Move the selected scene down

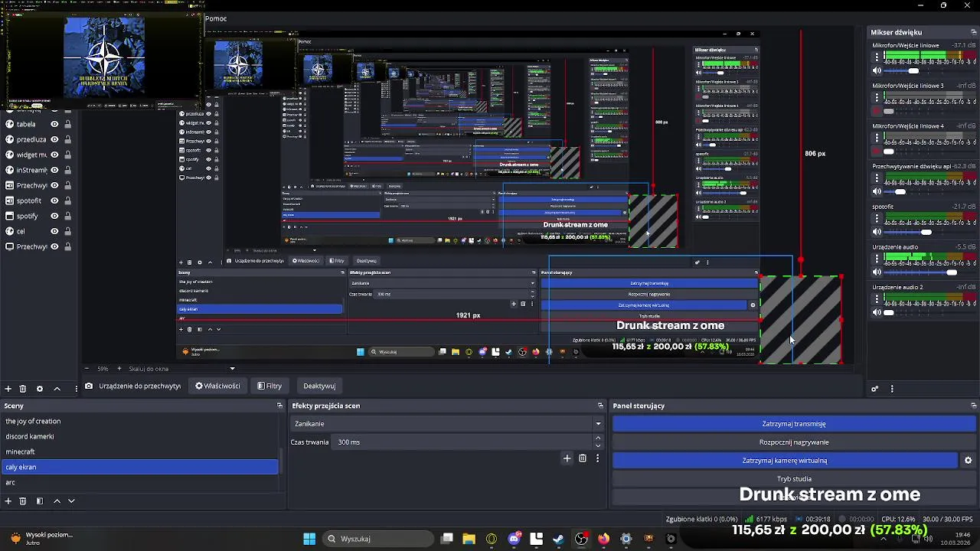[x=71, y=500]
